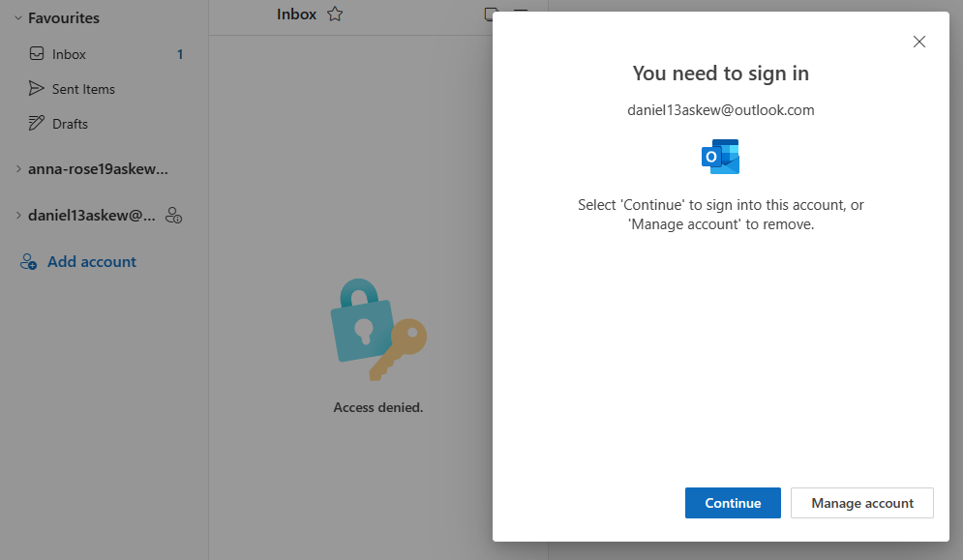Click the Sent Items paper-plane icon

tap(36, 88)
